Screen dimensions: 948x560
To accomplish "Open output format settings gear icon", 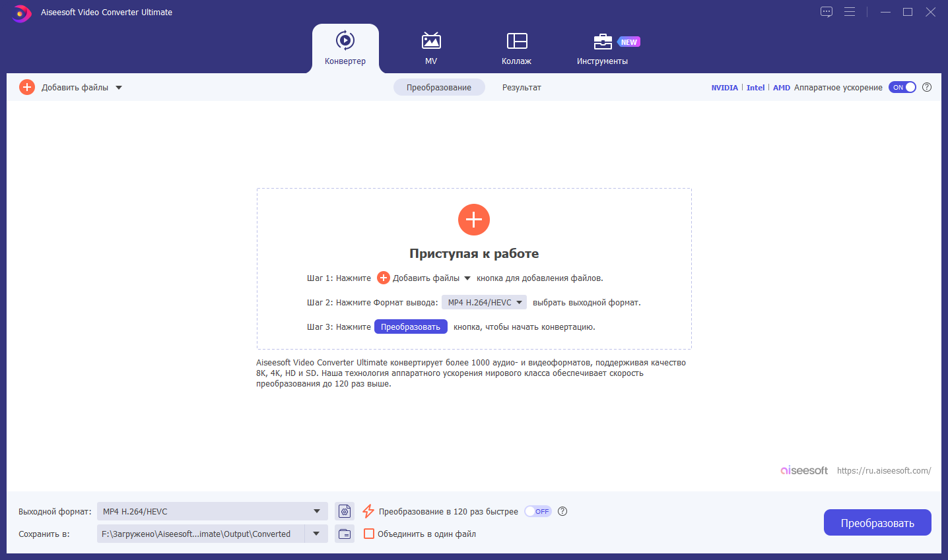I will point(345,511).
